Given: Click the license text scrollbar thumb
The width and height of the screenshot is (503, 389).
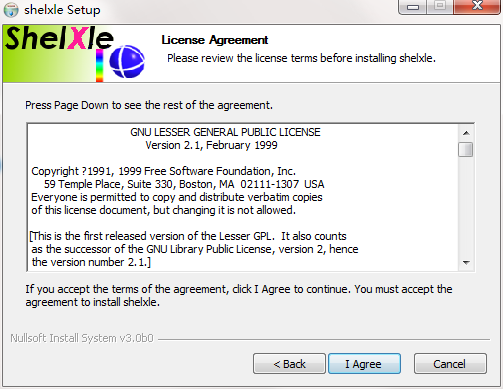Looking at the screenshot, I should tap(466, 149).
